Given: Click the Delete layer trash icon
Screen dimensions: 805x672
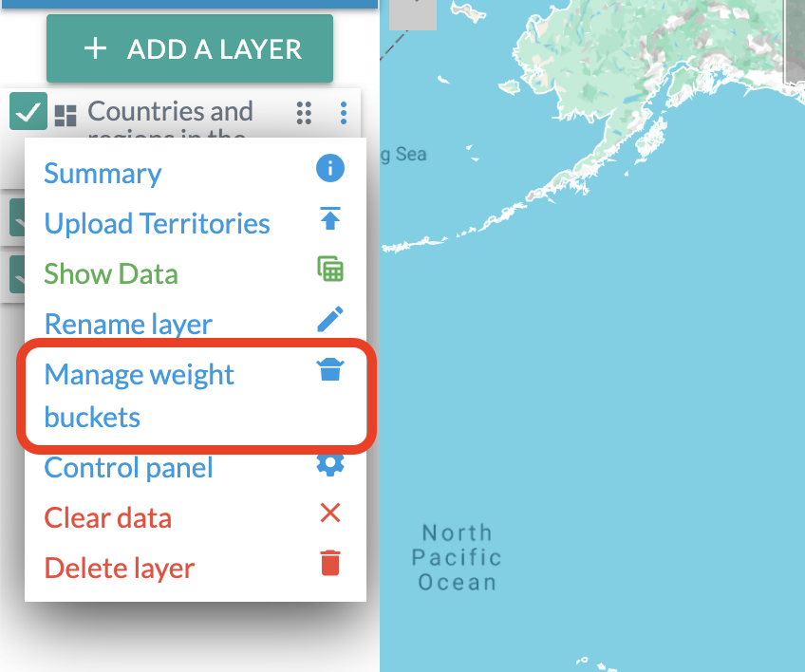Looking at the screenshot, I should point(329,563).
